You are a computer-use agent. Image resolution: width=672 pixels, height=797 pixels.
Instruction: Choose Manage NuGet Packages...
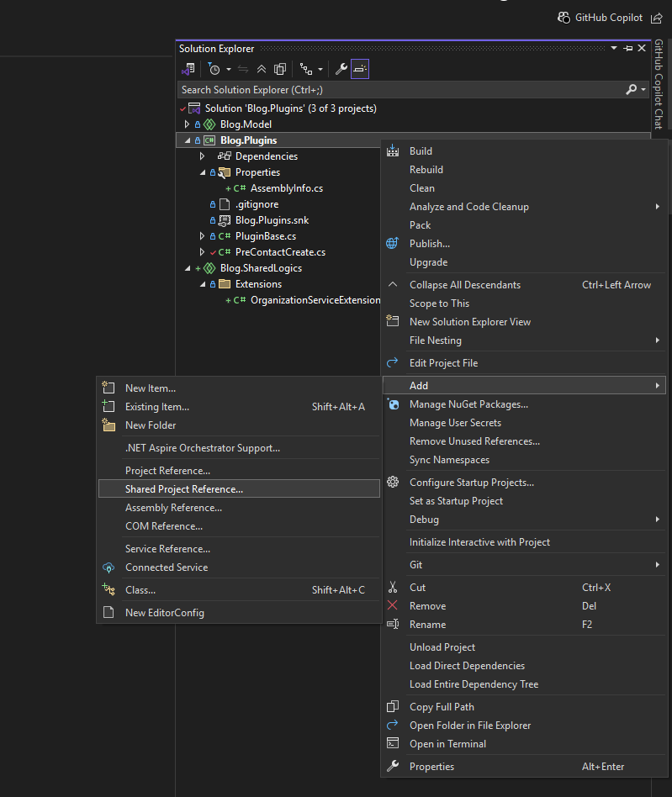(x=524, y=404)
